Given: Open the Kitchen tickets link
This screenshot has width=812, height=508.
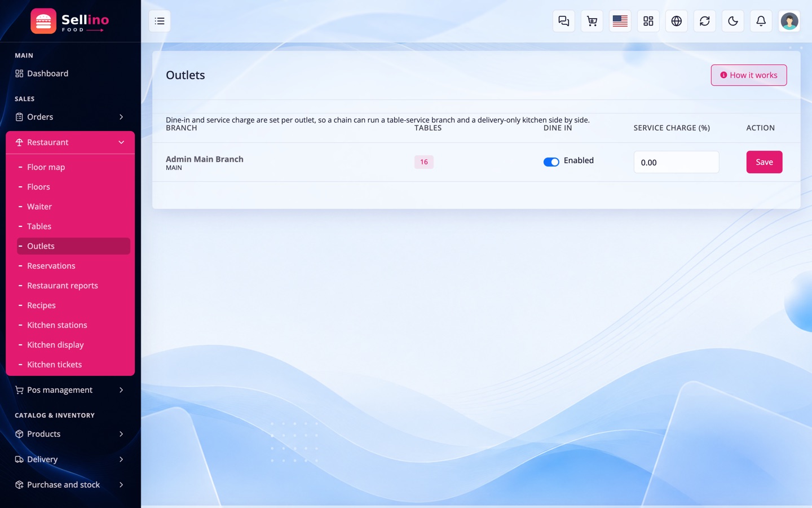Looking at the screenshot, I should 73,365.
